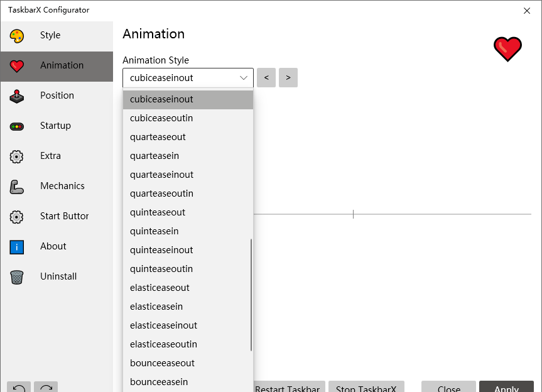This screenshot has height=392, width=542.
Task: Click the undo arrow button
Action: [19, 387]
